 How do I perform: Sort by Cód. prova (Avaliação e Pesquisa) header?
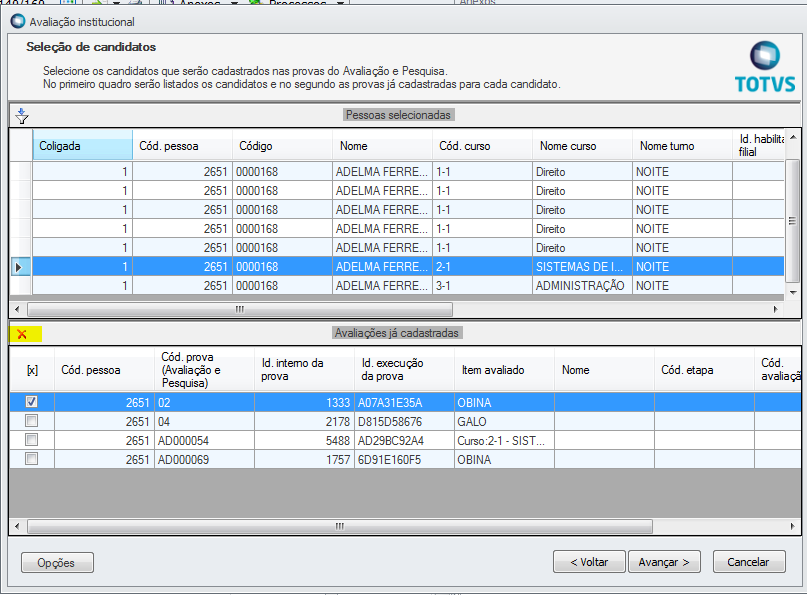(204, 370)
